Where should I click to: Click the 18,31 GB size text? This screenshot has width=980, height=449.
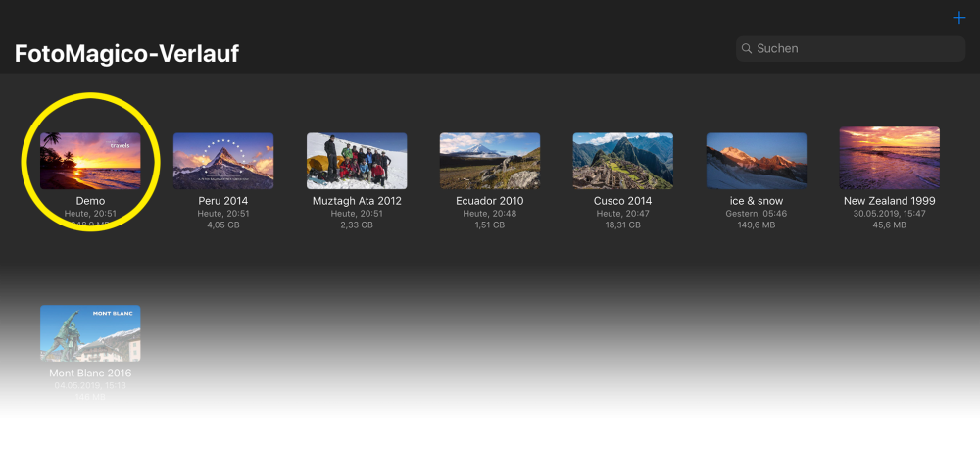623,225
